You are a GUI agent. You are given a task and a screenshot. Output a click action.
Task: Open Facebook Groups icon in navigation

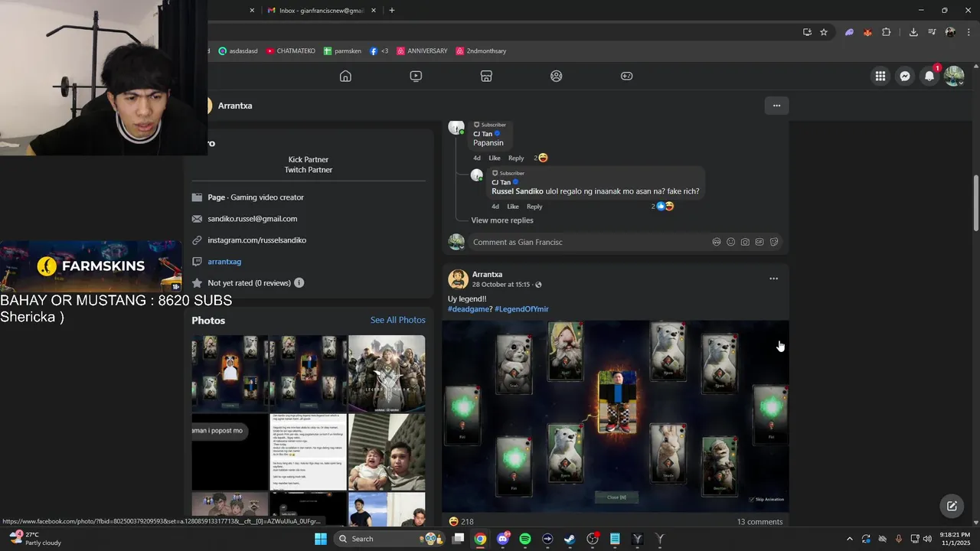[557, 76]
